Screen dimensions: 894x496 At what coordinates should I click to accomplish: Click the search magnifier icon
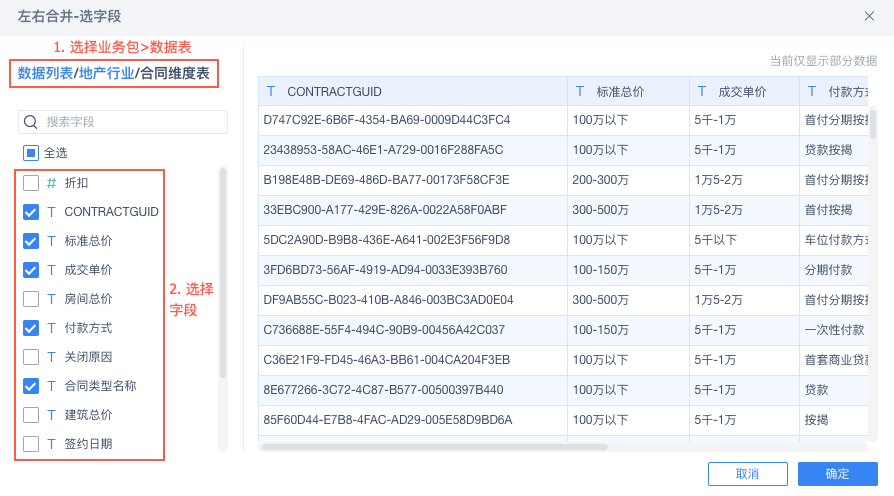point(31,122)
